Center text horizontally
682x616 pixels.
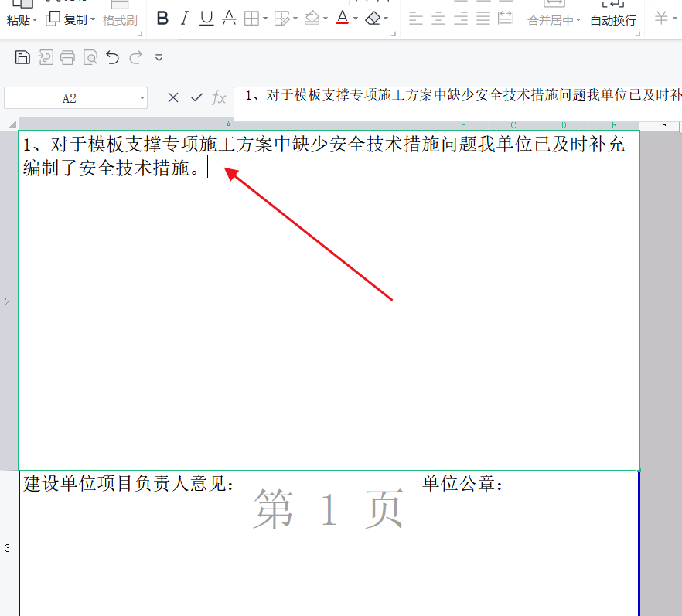pos(438,19)
